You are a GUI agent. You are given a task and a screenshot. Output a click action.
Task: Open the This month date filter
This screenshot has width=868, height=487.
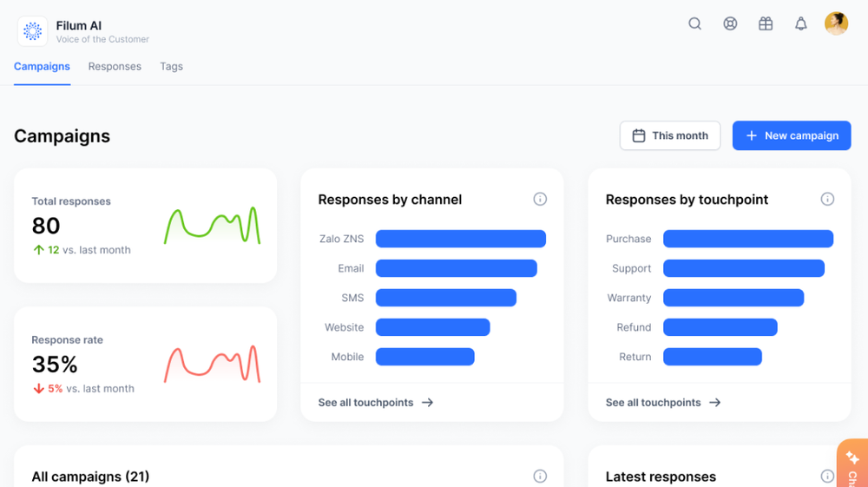(x=670, y=135)
